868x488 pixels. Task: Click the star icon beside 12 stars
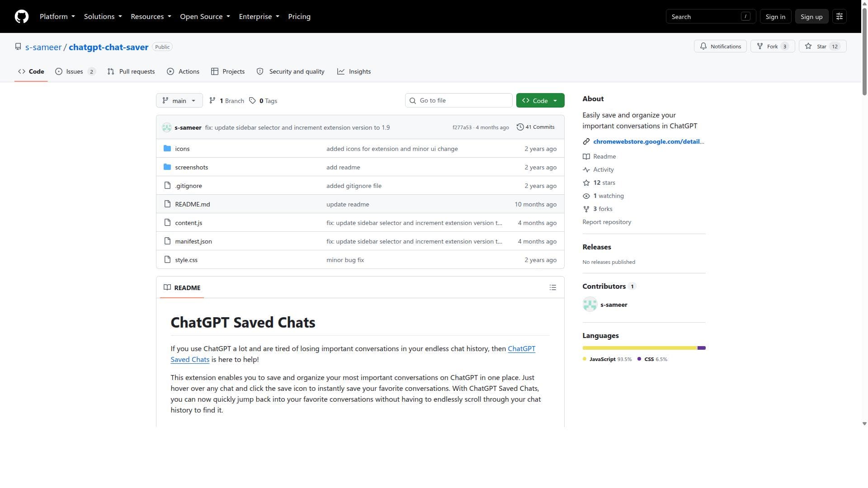[586, 183]
